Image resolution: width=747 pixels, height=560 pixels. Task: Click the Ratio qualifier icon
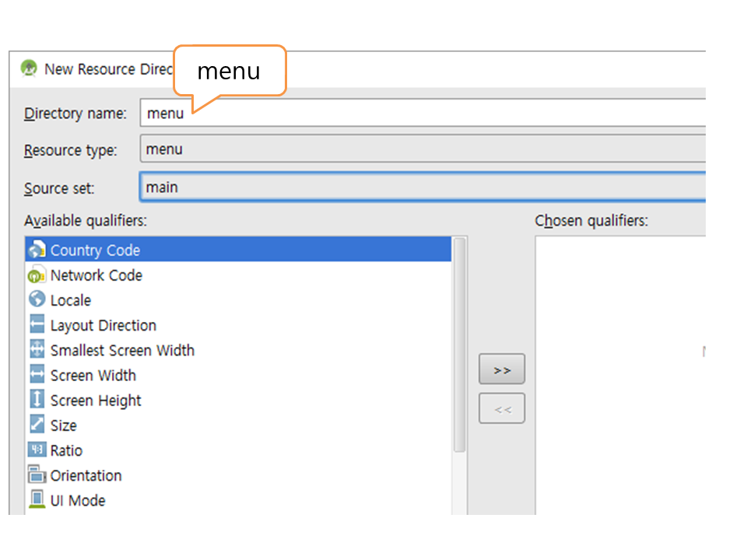(37, 450)
